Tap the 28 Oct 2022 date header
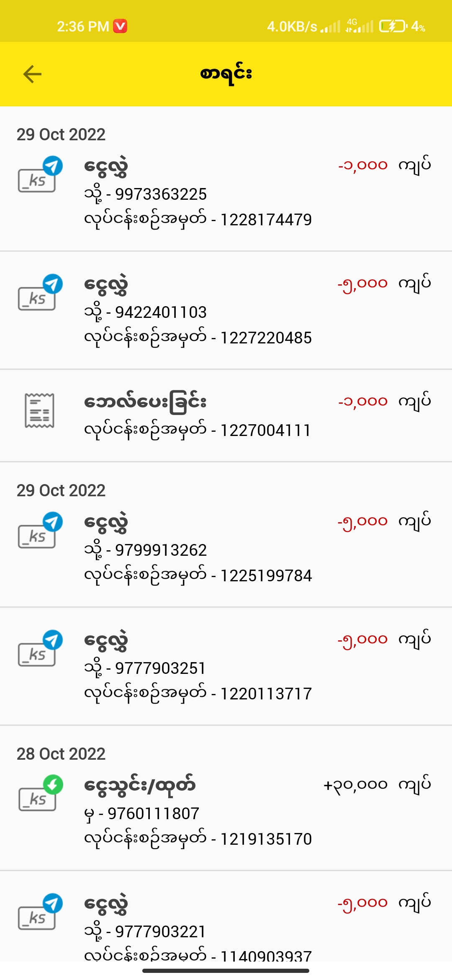The width and height of the screenshot is (452, 980). coord(61,754)
